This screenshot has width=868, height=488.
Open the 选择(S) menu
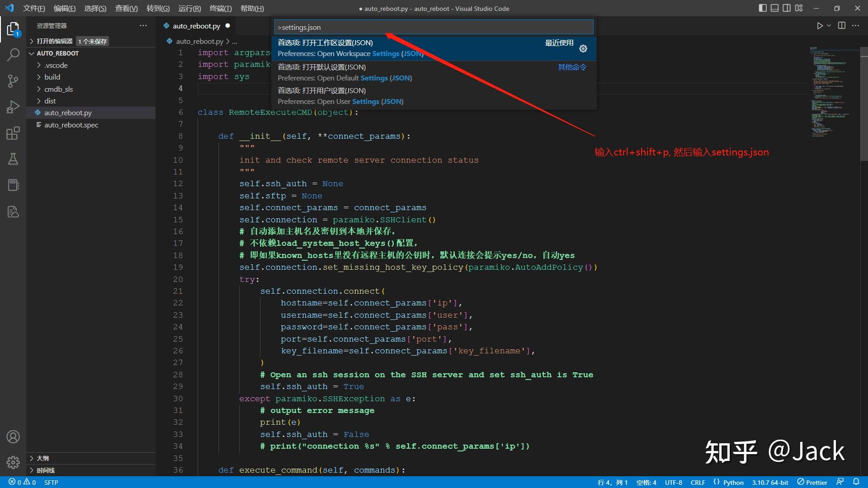[x=95, y=9]
